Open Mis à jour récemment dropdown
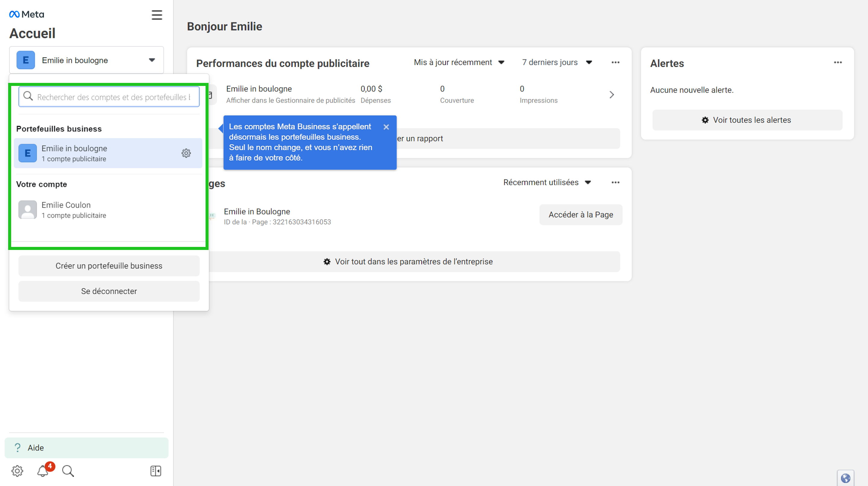Viewport: 868px width, 486px height. (459, 62)
